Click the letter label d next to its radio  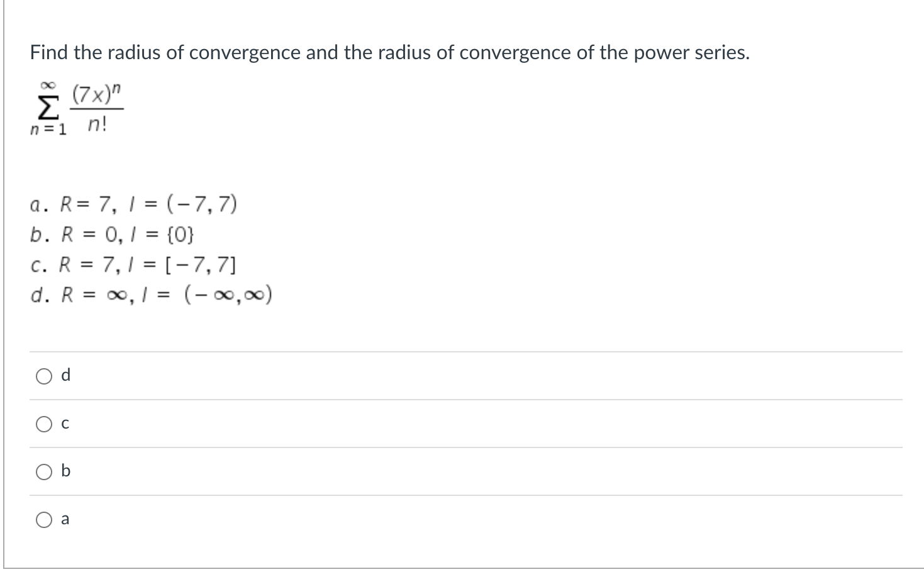[x=65, y=375]
